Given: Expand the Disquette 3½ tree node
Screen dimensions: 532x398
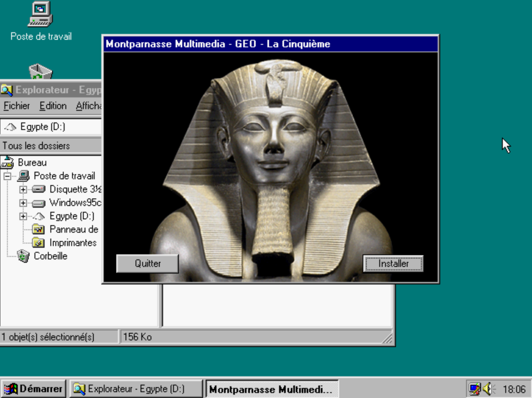Looking at the screenshot, I should tap(23, 189).
